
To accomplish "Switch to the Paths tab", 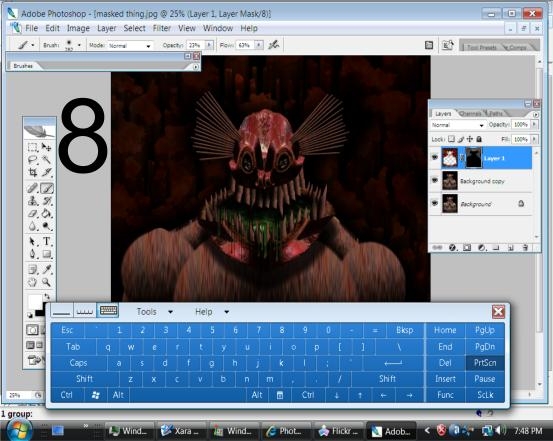I will [x=495, y=114].
